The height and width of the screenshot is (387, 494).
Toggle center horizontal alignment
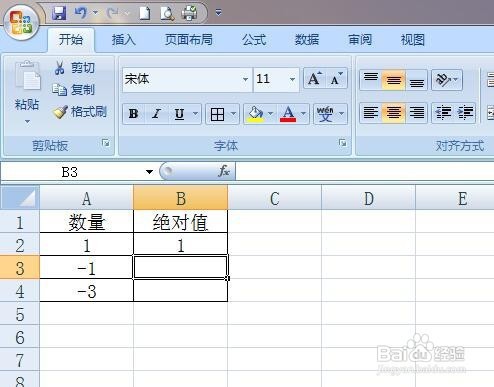(394, 113)
